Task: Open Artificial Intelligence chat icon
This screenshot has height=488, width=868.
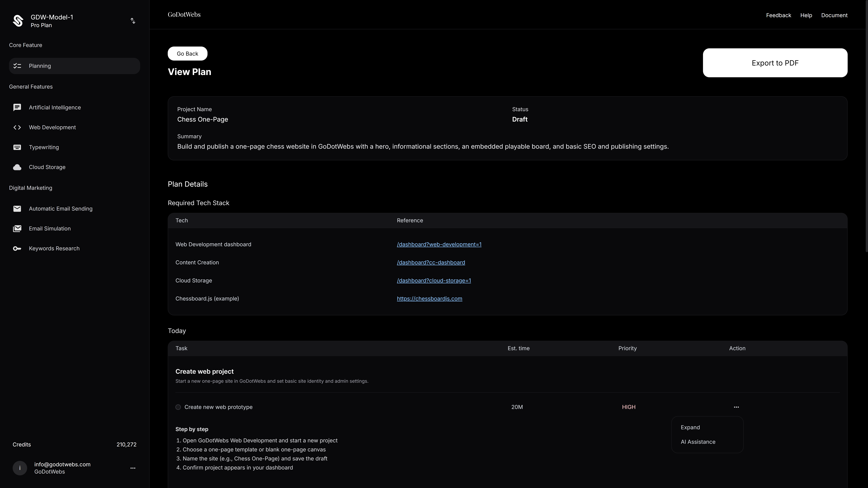Action: click(x=17, y=107)
